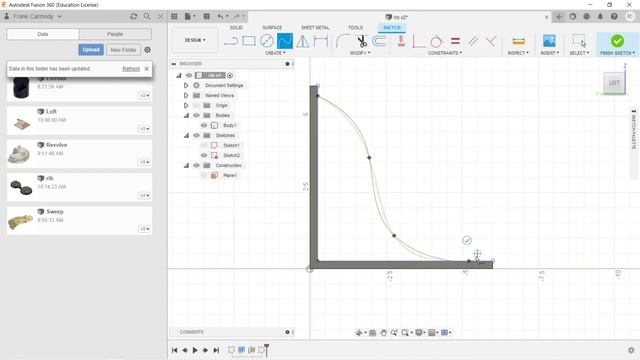Collapse Sketches node
The height and width of the screenshot is (360, 640).
[x=186, y=136]
